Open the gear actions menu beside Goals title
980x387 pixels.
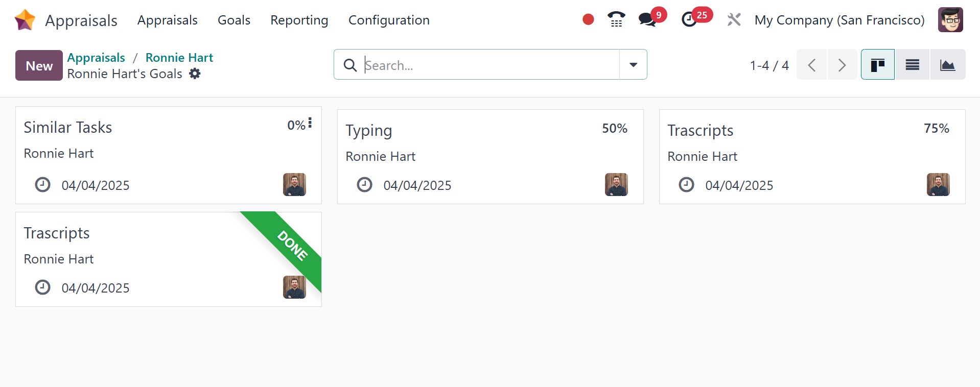195,74
